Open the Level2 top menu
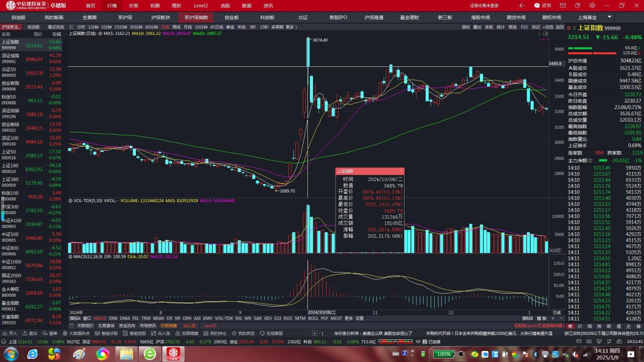Image resolution: width=644 pixels, height=362 pixels. [201, 6]
